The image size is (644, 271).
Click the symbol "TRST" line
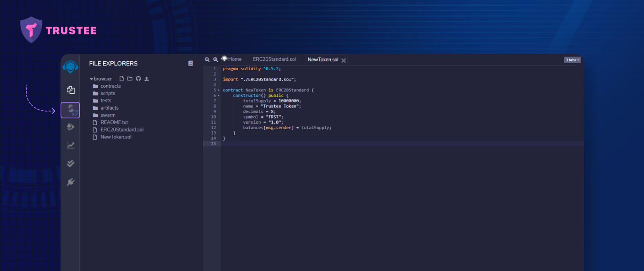tap(263, 117)
